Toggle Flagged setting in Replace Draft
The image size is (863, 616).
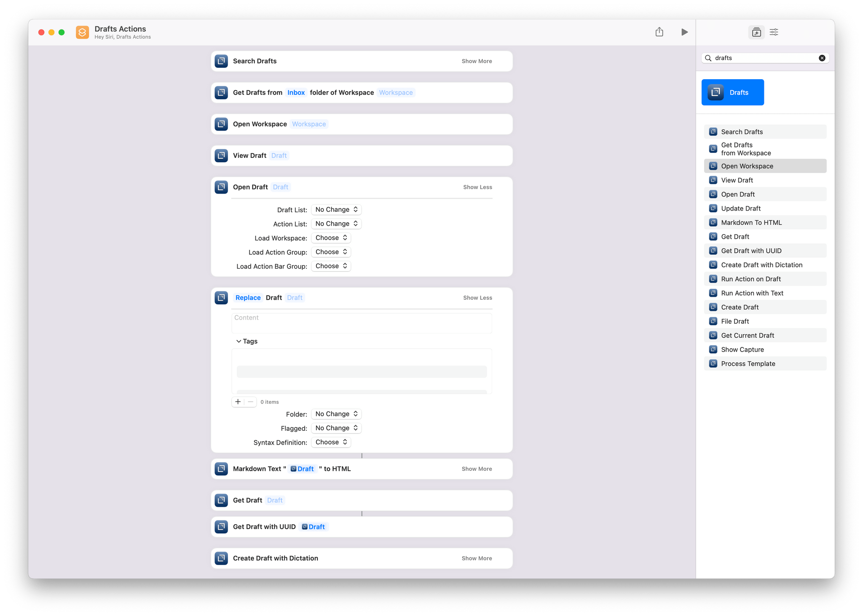[335, 427]
